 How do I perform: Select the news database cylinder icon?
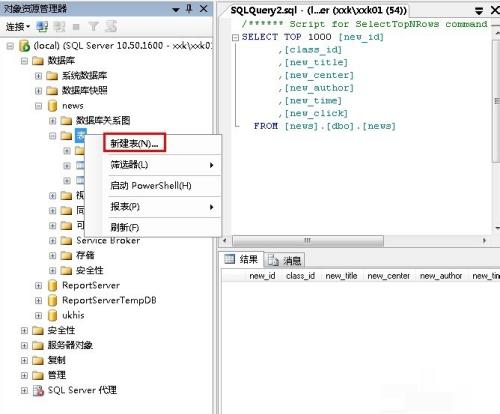click(x=52, y=106)
